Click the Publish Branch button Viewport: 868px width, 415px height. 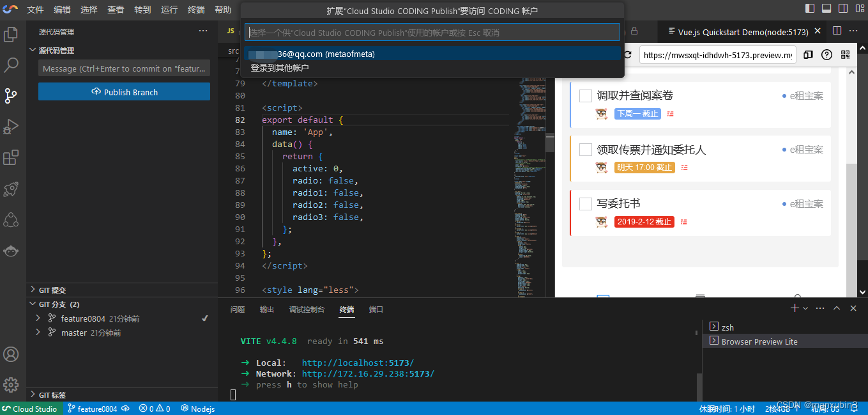click(124, 92)
